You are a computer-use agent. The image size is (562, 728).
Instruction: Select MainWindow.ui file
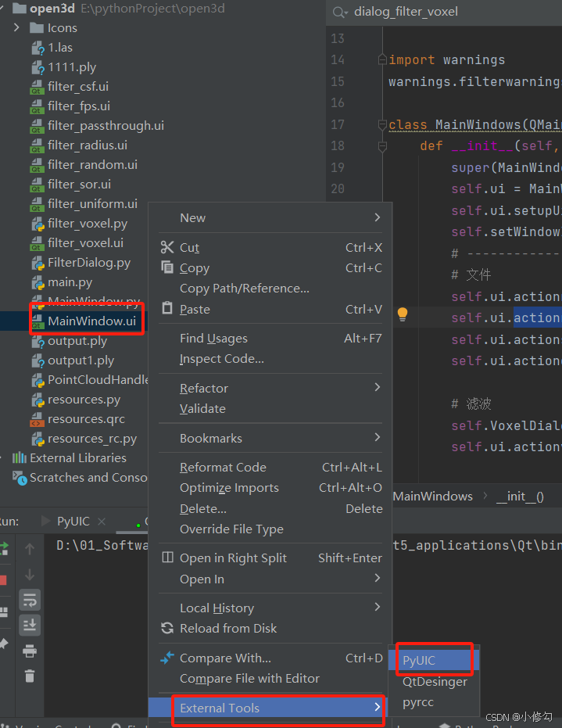pyautogui.click(x=83, y=321)
